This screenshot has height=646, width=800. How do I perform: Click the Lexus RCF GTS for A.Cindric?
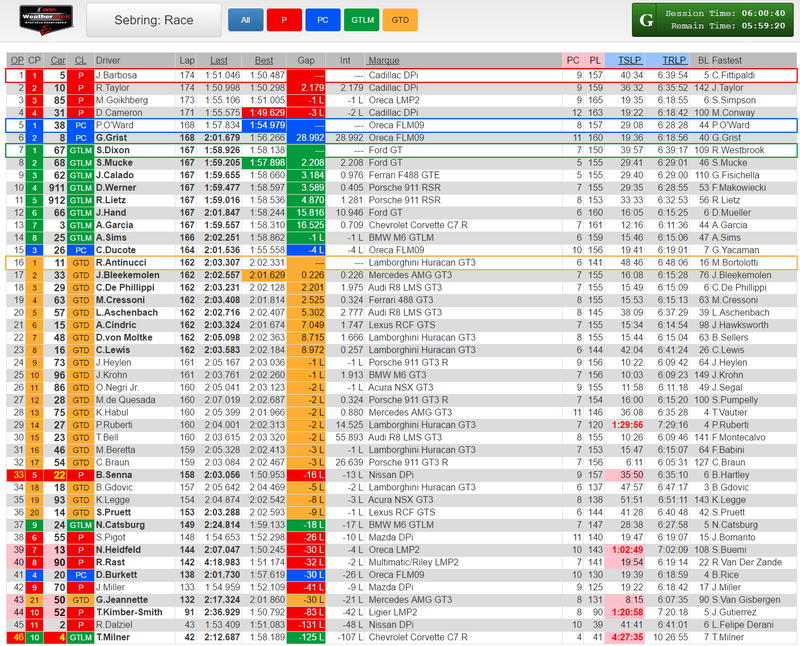pos(402,325)
